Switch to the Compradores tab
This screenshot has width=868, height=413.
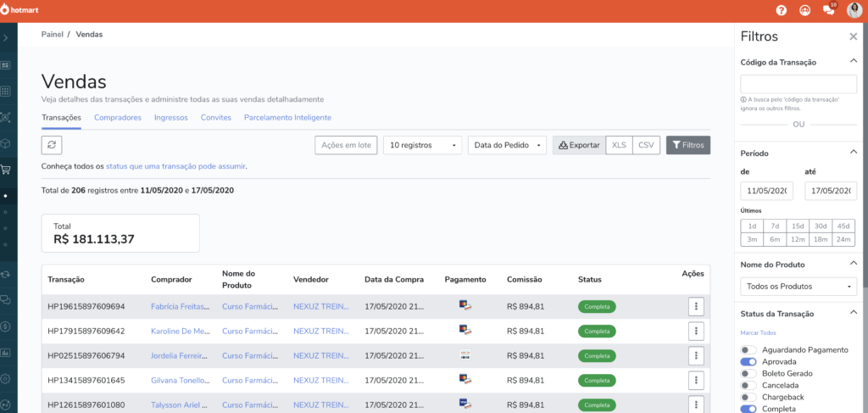pos(118,118)
